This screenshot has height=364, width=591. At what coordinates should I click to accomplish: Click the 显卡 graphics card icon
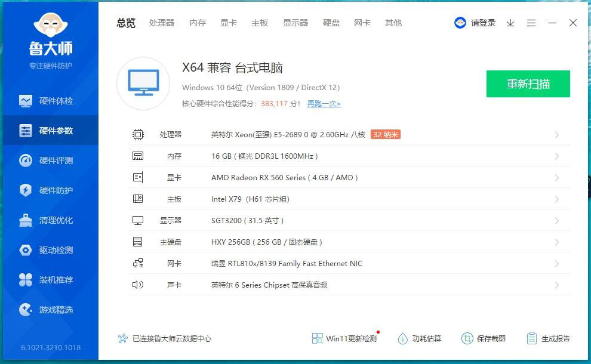(x=138, y=177)
